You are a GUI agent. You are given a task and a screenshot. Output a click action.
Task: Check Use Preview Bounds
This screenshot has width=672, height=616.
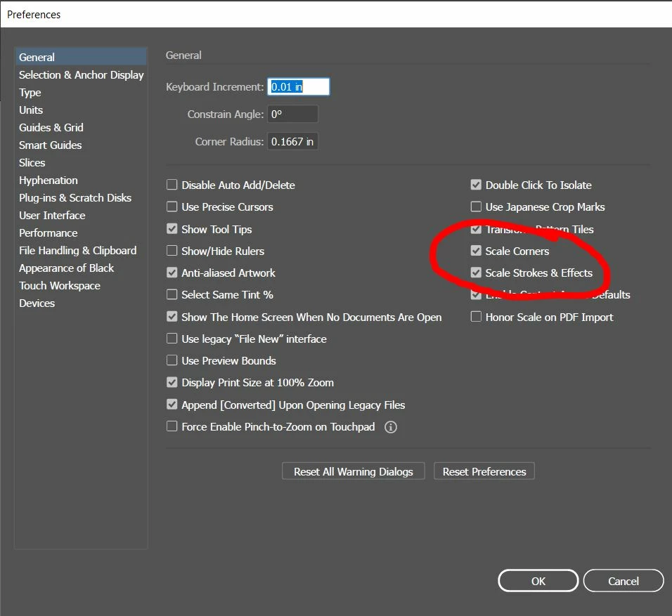point(172,360)
